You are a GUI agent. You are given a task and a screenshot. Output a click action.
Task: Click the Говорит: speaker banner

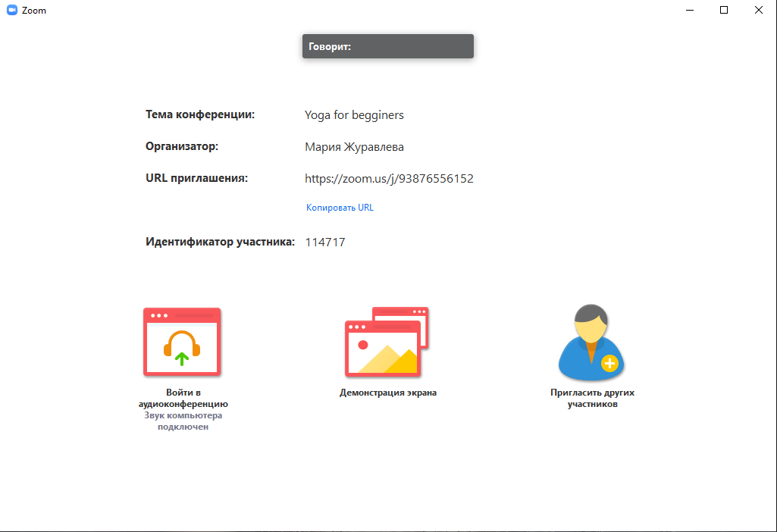tap(388, 46)
